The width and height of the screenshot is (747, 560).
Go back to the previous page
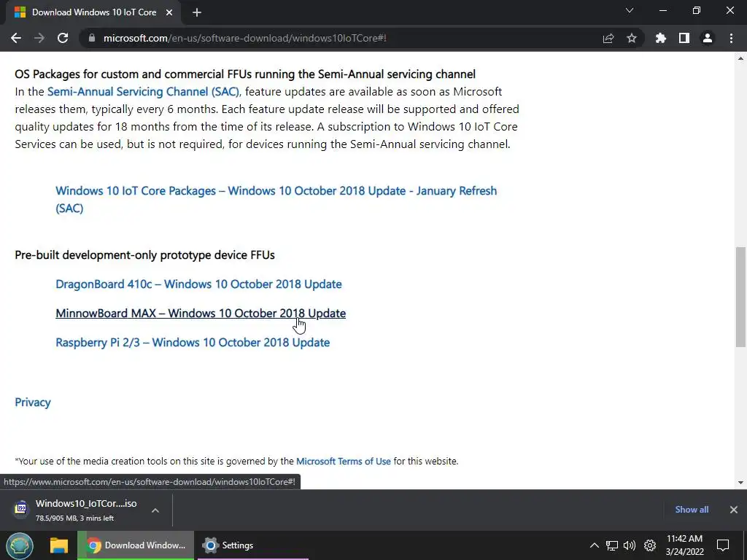pyautogui.click(x=16, y=38)
